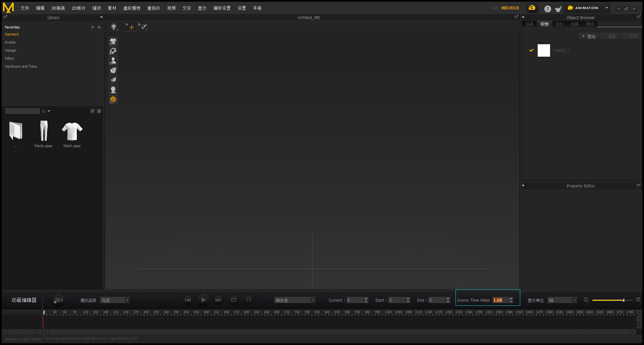This screenshot has height=345, width=644.
Task: Toggle loop playback button
Action: [233, 300]
